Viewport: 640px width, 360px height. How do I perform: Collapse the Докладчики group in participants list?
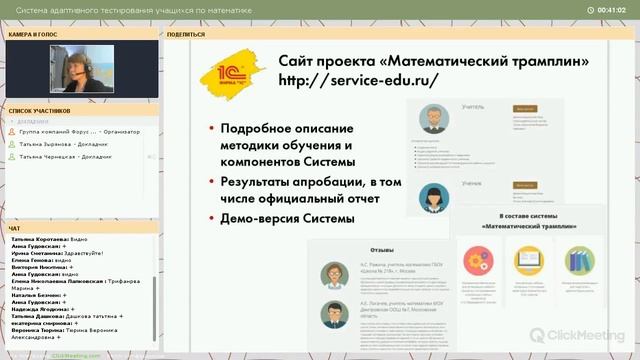(x=12, y=122)
